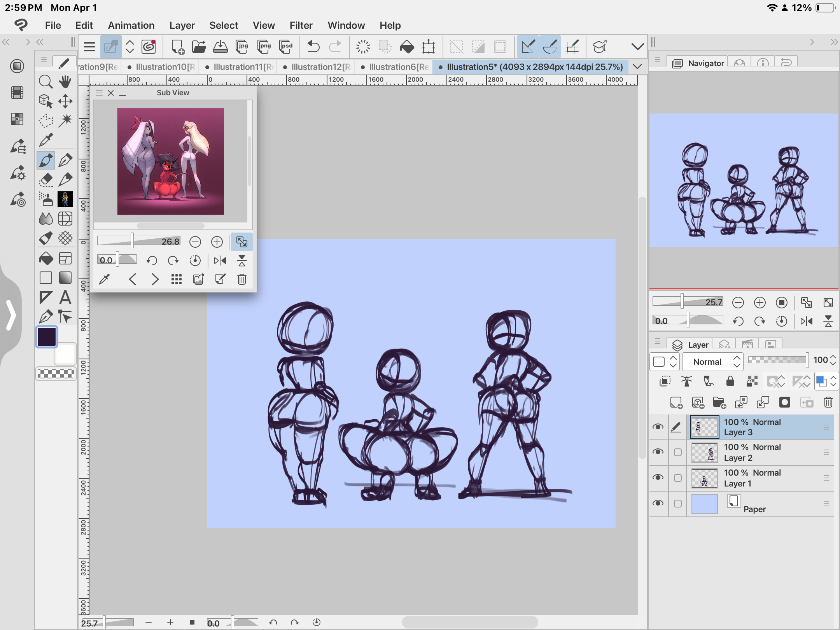The height and width of the screenshot is (630, 840).
Task: Switch to Illustration12 tab
Action: coord(317,67)
